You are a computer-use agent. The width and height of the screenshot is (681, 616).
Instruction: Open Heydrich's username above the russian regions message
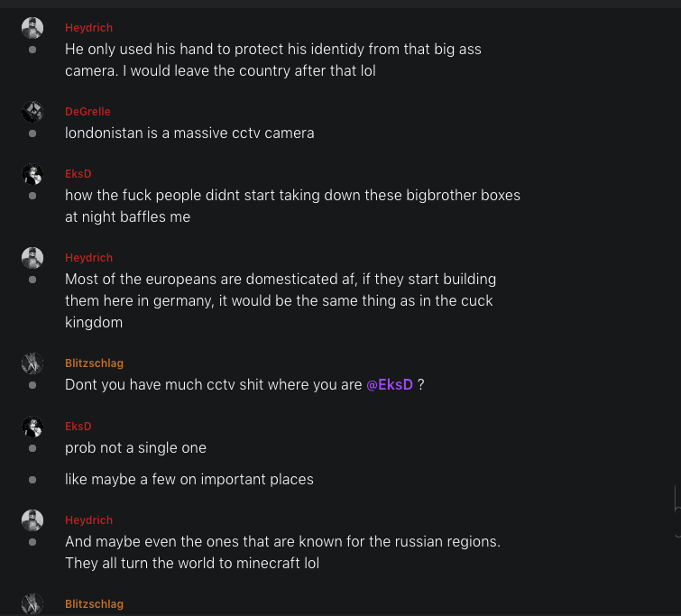point(88,520)
